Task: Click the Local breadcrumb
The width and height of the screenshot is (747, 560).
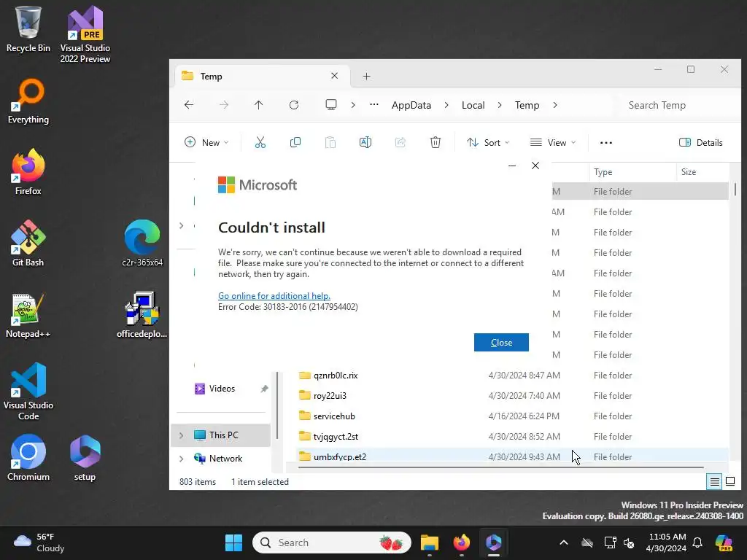Action: pyautogui.click(x=473, y=105)
